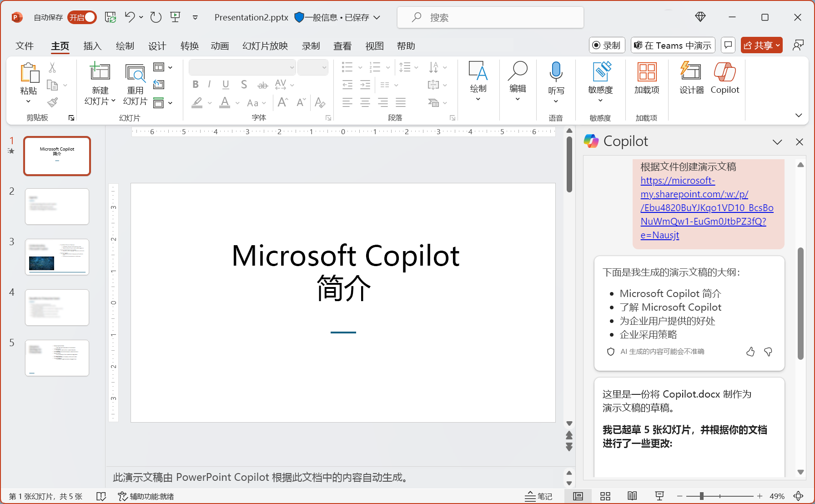The height and width of the screenshot is (504, 815).
Task: Open the sharepoint link in Copilot pane
Action: 707,208
